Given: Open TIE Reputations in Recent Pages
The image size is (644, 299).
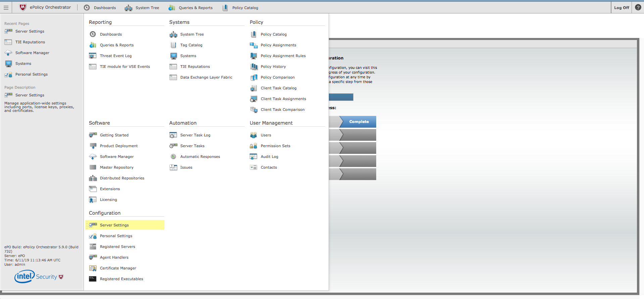Looking at the screenshot, I should click(30, 42).
